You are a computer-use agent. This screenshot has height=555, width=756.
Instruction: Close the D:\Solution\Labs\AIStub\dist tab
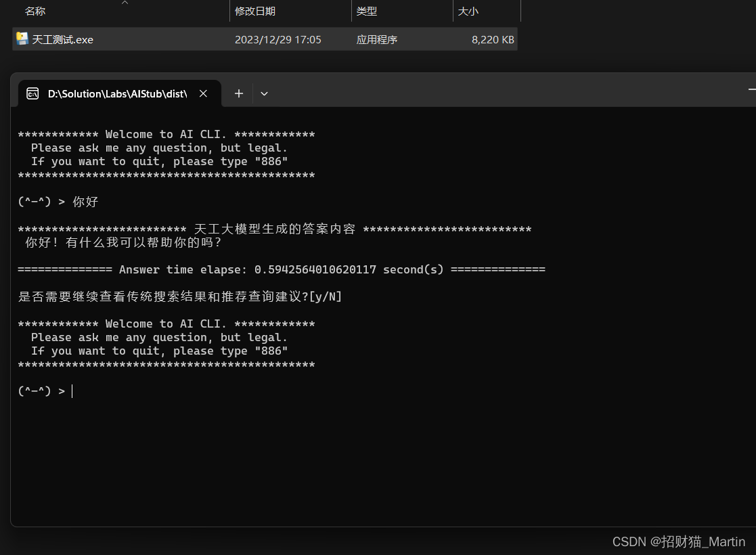pyautogui.click(x=204, y=93)
